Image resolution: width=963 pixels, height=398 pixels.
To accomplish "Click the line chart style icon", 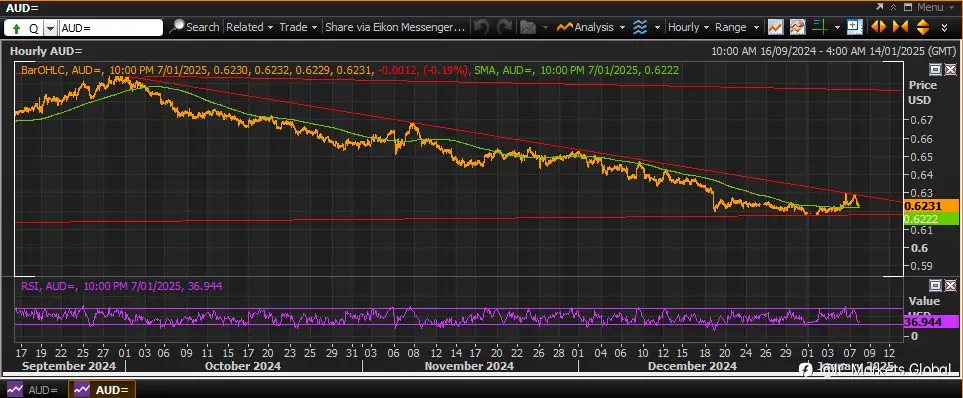I will (775, 27).
